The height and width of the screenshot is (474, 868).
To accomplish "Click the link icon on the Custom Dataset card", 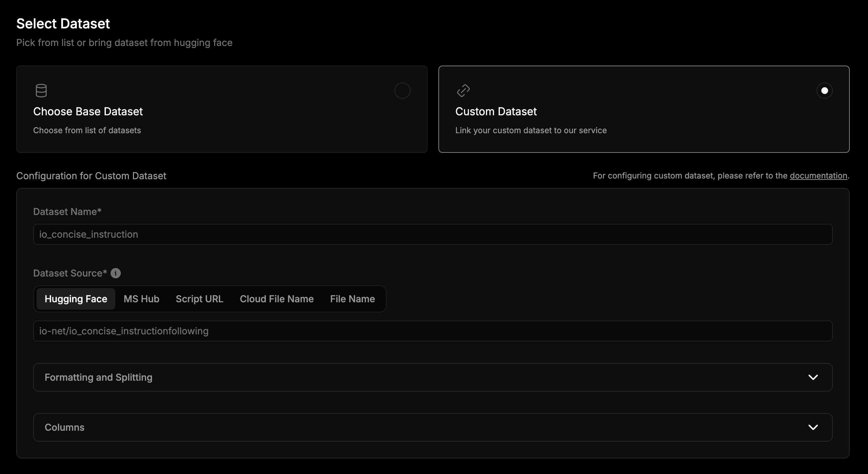I will click(463, 90).
